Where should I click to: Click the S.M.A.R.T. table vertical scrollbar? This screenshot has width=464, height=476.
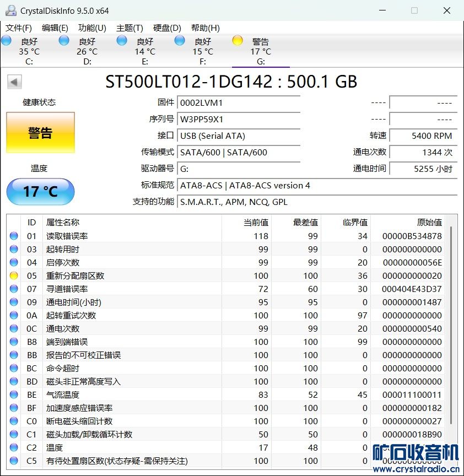pyautogui.click(x=451, y=325)
